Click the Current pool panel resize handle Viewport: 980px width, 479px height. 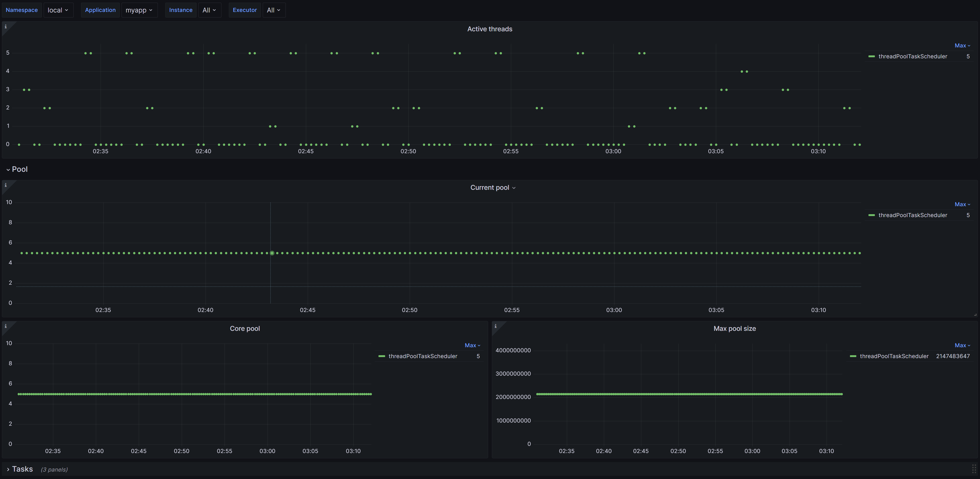pos(975,314)
